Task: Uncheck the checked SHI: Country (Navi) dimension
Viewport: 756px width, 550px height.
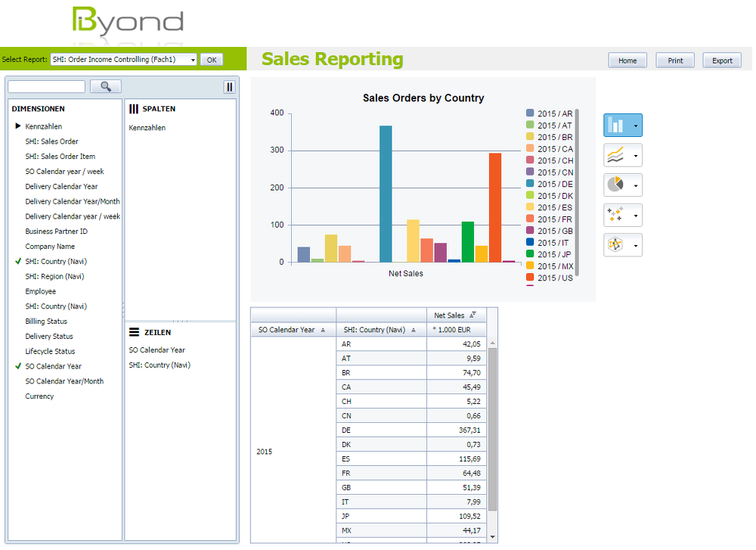Action: (x=18, y=261)
